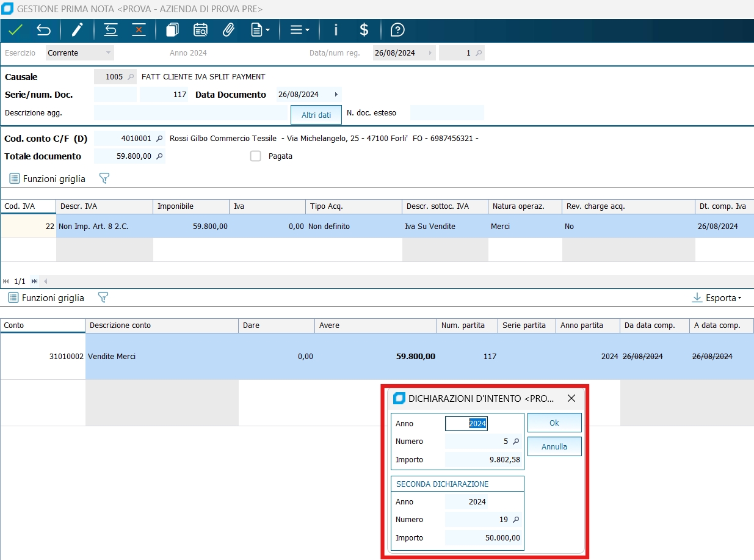
Task: Click the green checkmark confirm icon
Action: click(x=15, y=30)
